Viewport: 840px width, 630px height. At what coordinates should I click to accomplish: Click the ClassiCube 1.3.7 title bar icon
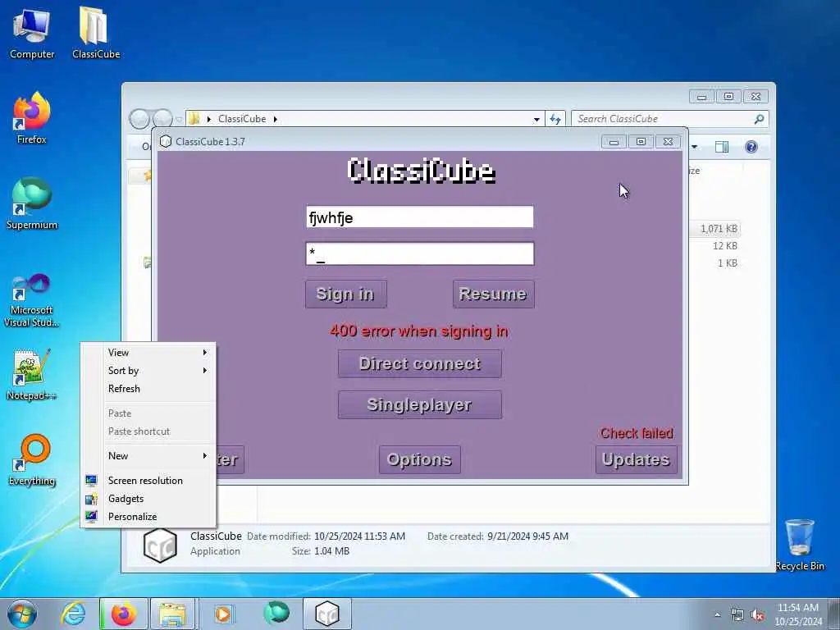pos(166,141)
